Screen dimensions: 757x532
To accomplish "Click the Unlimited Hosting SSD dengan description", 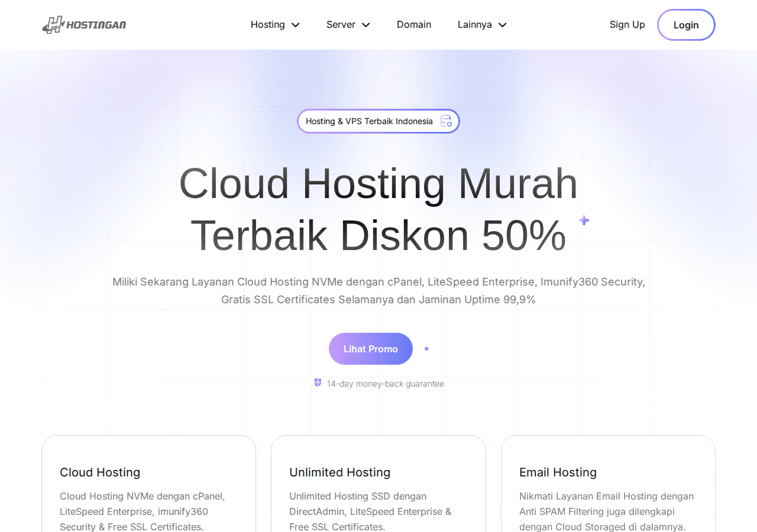I will coord(370,511).
